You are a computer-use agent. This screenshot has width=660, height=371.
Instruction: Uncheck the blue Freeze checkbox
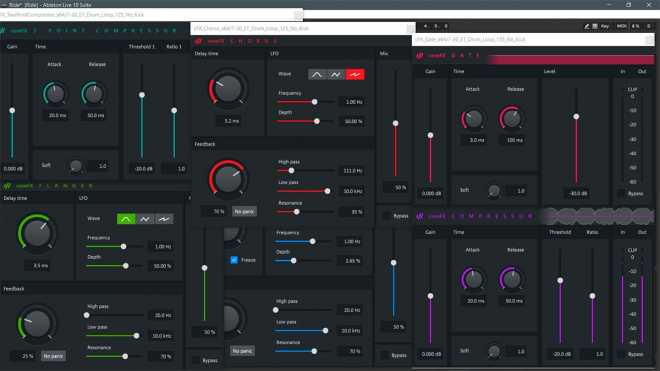tap(234, 260)
